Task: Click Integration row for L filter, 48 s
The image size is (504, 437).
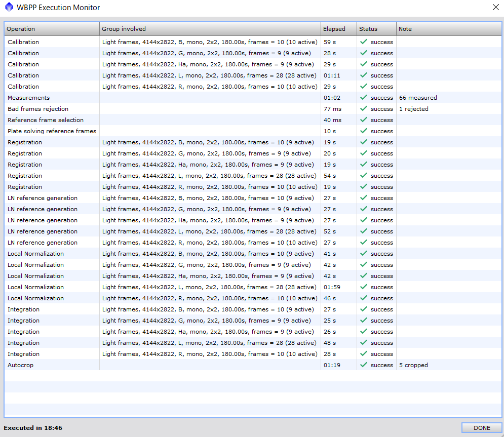Action: pos(253,343)
